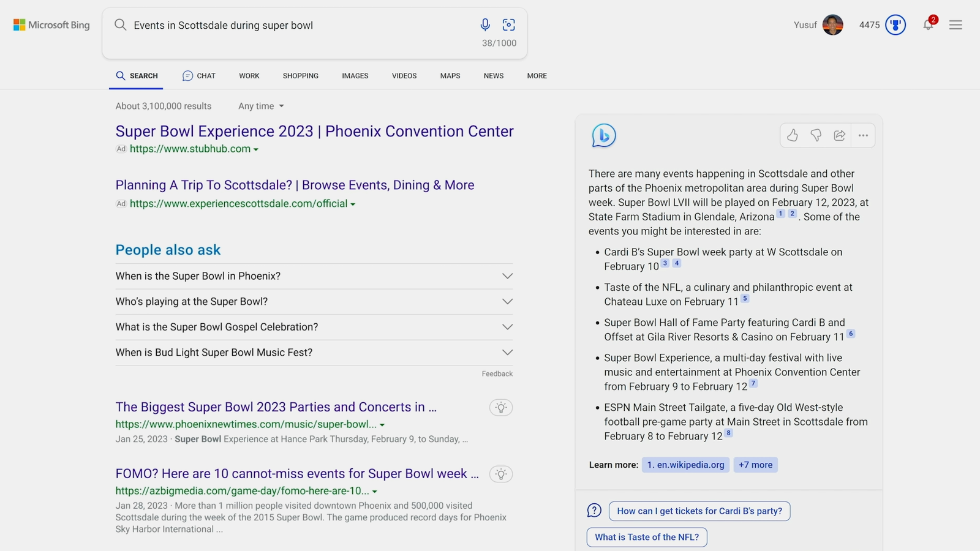
Task: Select the Search tab
Action: 137,76
